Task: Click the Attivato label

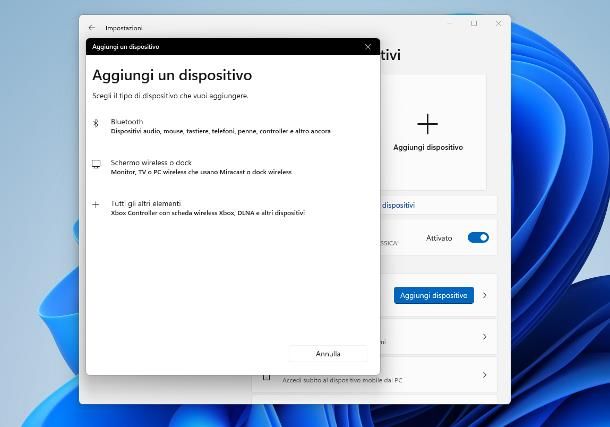Action: pos(439,238)
